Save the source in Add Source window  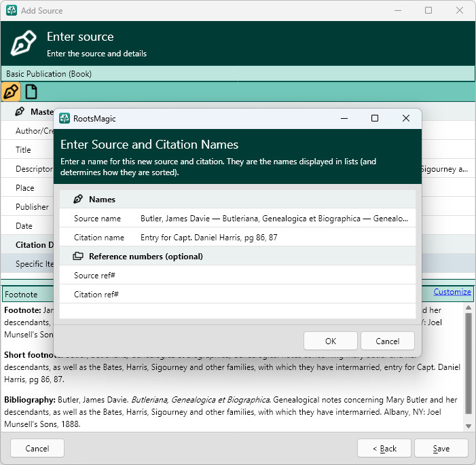(441, 448)
